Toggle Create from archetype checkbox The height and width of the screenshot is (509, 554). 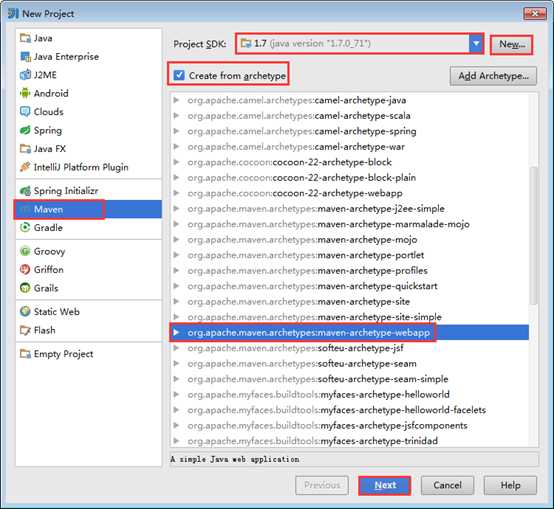point(179,75)
